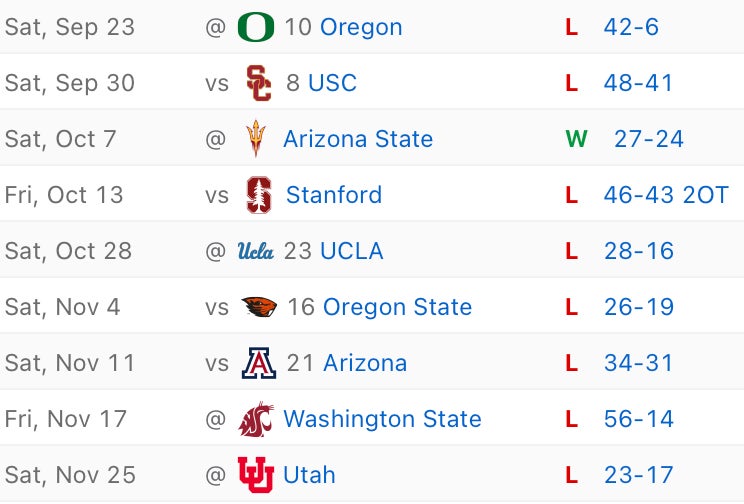Open the Arizona State team page

[358, 139]
